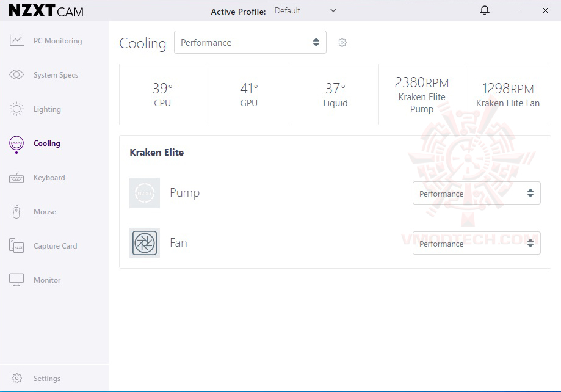Click the Keyboard icon in sidebar
The width and height of the screenshot is (561, 392).
coord(16,177)
